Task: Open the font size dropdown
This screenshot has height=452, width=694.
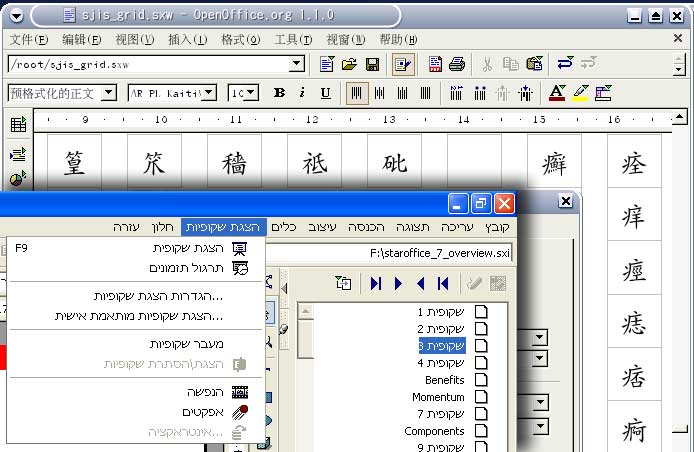Action: point(251,93)
